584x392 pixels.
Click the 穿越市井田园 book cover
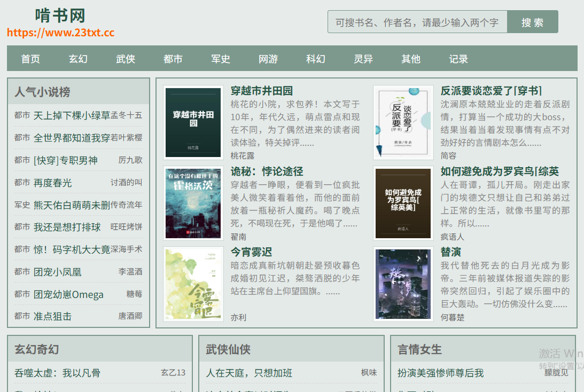[193, 122]
